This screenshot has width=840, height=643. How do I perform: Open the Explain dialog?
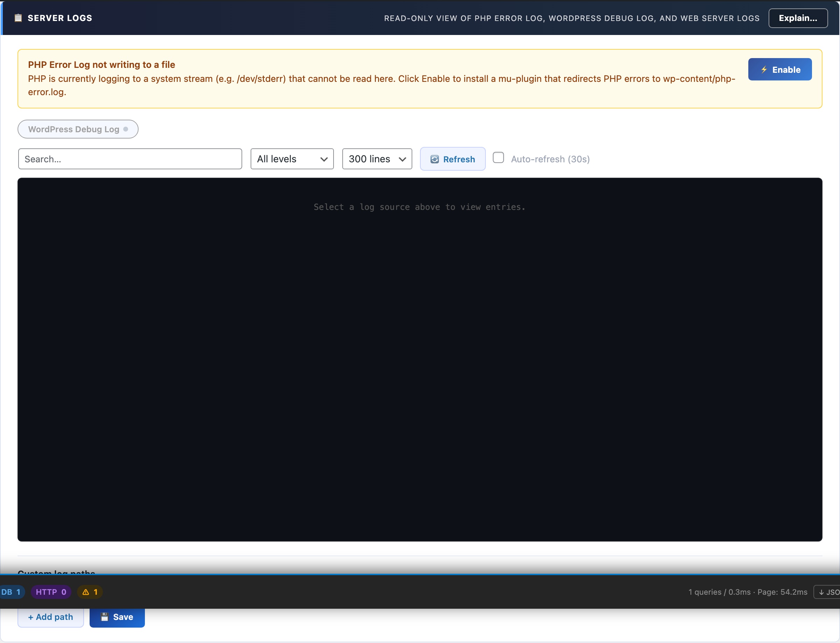[x=798, y=18]
